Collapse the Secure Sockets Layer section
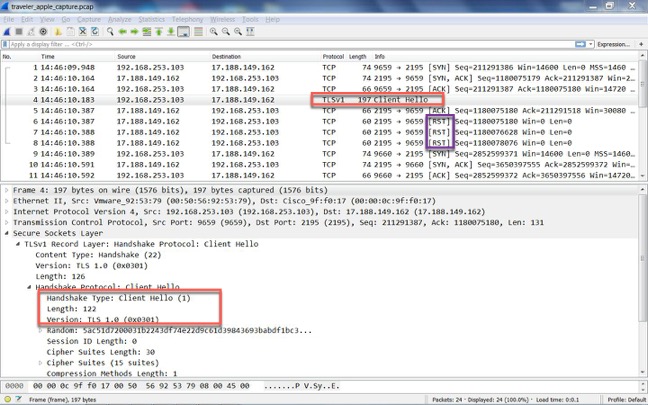The height and width of the screenshot is (405, 648). coord(7,233)
